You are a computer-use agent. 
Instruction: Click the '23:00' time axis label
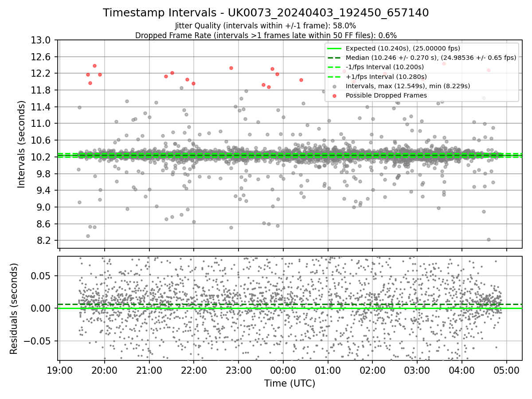click(x=239, y=370)
